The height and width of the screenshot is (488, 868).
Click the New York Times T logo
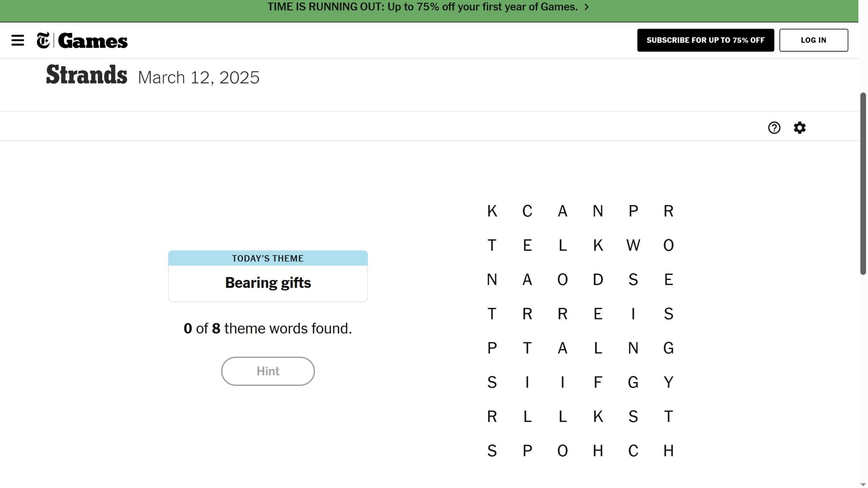[x=43, y=41]
